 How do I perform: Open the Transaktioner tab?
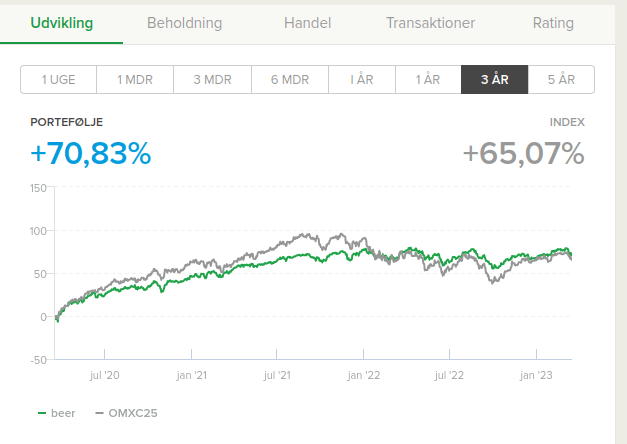[x=430, y=23]
